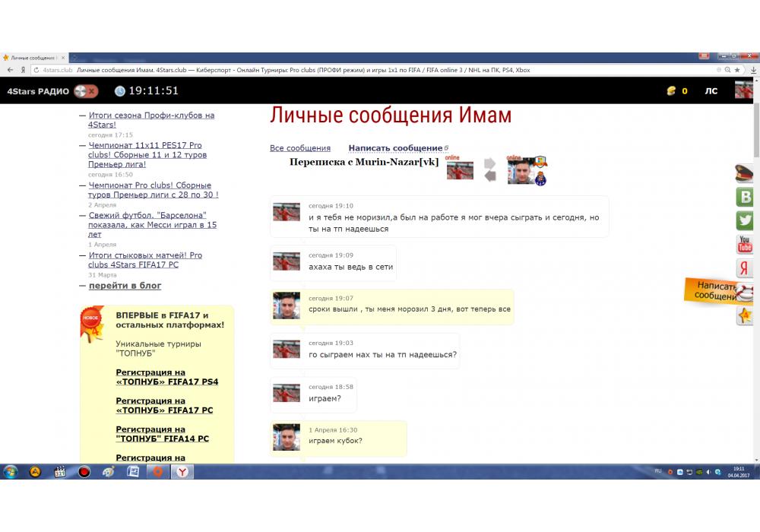Open the Все сообщения link

click(300, 148)
